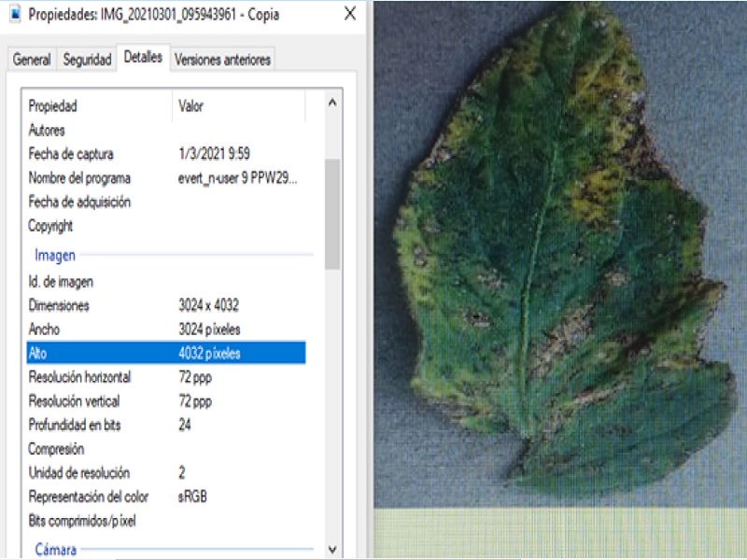747x560 pixels.
Task: Select the highlighted Alto property row
Action: click(x=166, y=353)
